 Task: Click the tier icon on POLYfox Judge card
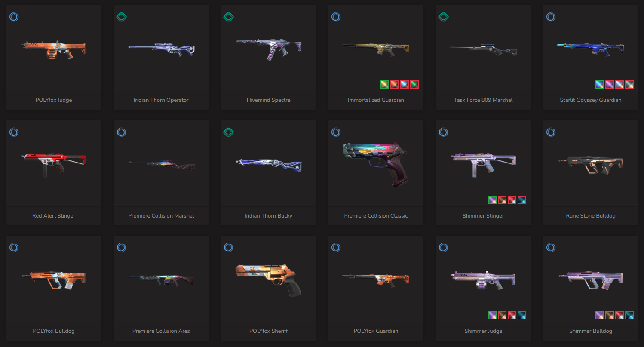[14, 17]
